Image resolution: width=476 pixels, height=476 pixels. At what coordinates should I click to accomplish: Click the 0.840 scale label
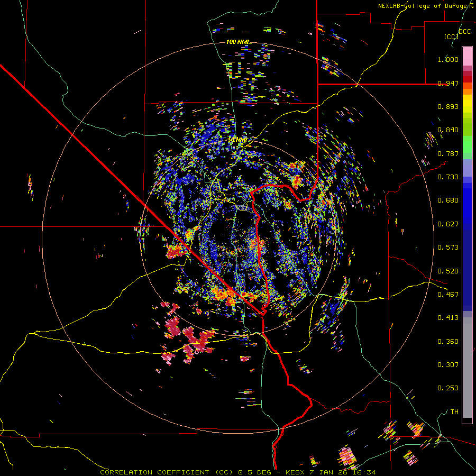448,130
